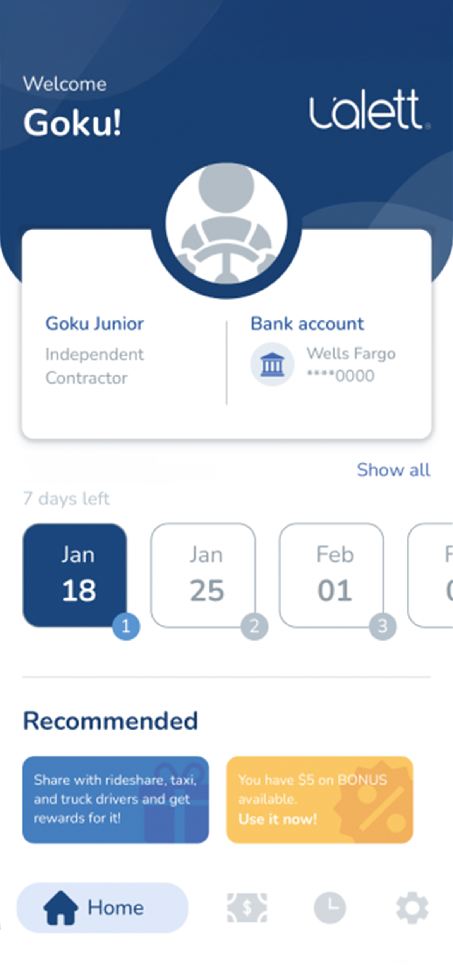Click the bank building icon
The height and width of the screenshot is (980, 453).
coord(272,364)
